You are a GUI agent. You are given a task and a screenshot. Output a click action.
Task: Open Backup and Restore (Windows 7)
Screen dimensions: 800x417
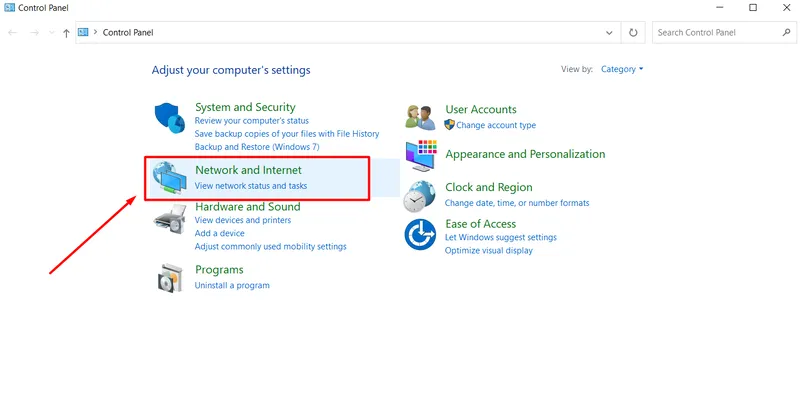pos(257,147)
